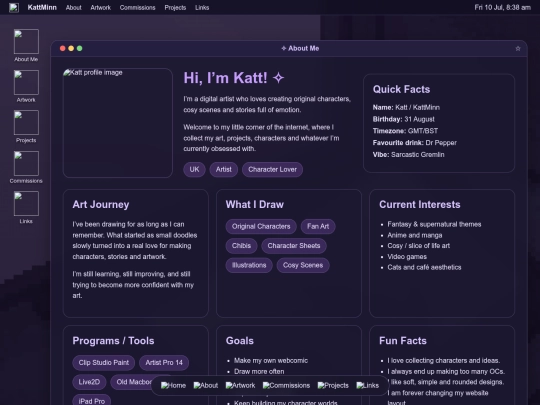
Task: Click the date and time in the top bar
Action: [x=502, y=7]
